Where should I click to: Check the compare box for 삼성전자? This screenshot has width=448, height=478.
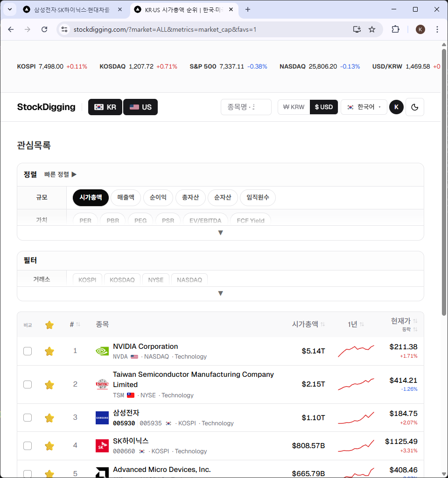(28, 417)
